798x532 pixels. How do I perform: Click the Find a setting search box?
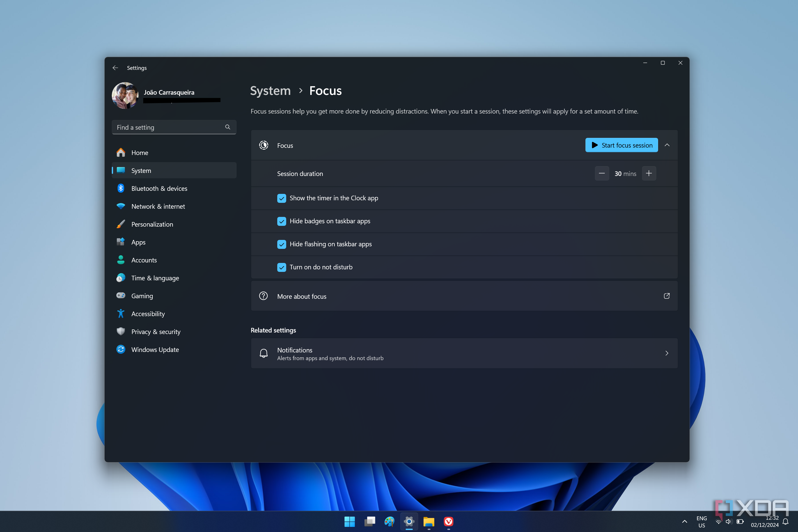pos(174,127)
